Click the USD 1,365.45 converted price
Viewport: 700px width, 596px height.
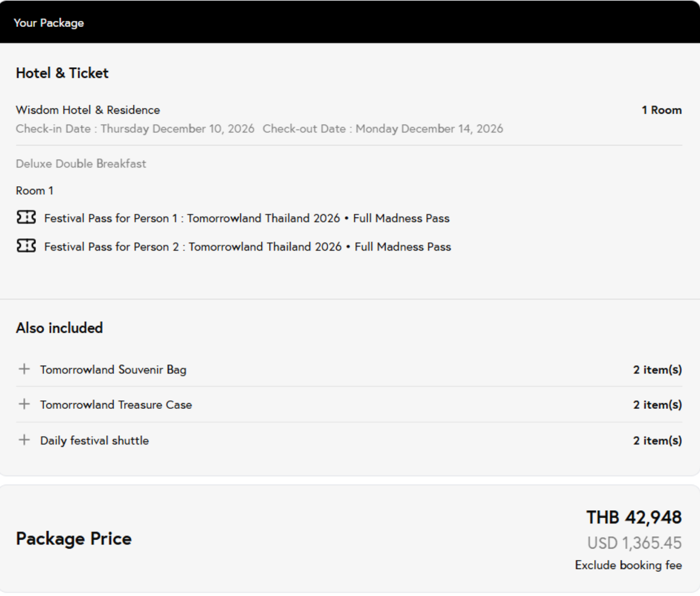(634, 543)
